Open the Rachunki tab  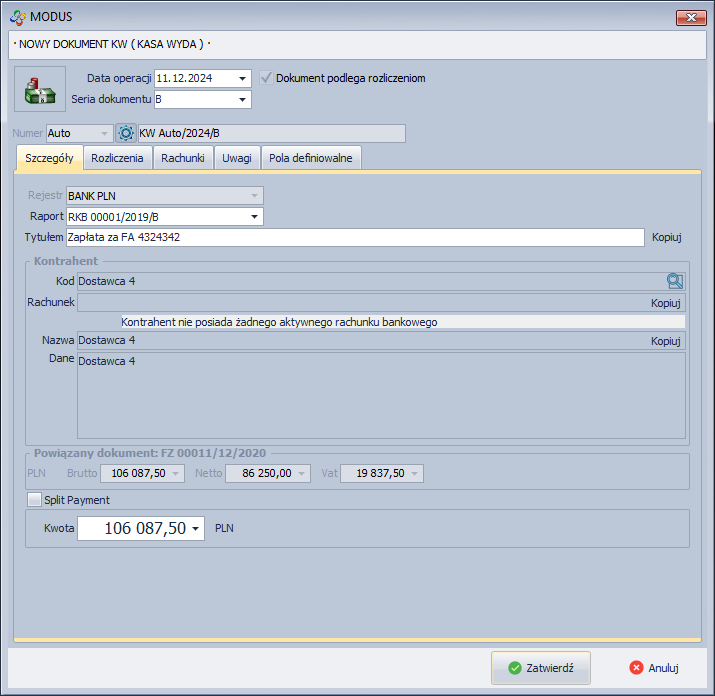[183, 158]
